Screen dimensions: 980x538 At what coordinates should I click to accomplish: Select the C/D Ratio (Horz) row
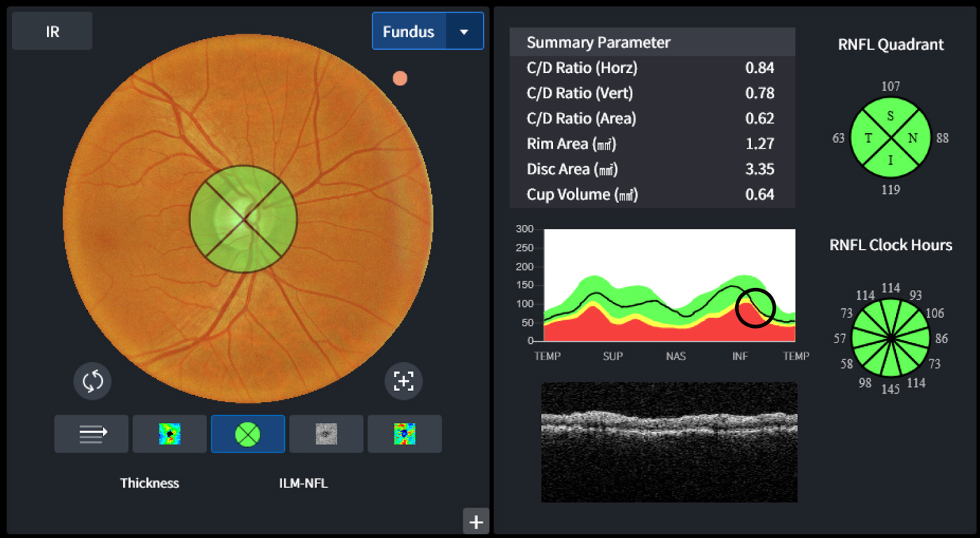click(652, 68)
